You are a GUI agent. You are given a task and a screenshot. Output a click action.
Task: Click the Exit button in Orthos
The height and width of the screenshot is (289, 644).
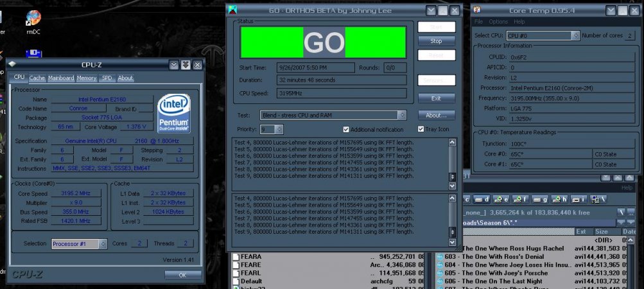436,99
